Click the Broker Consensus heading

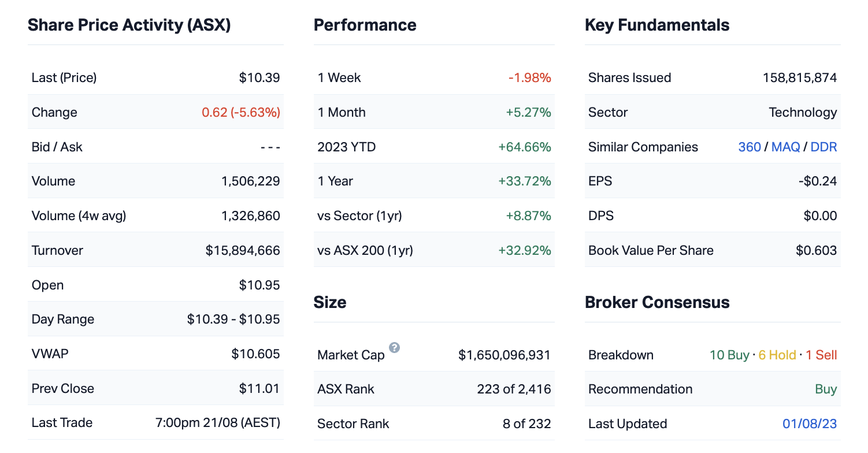[656, 302]
